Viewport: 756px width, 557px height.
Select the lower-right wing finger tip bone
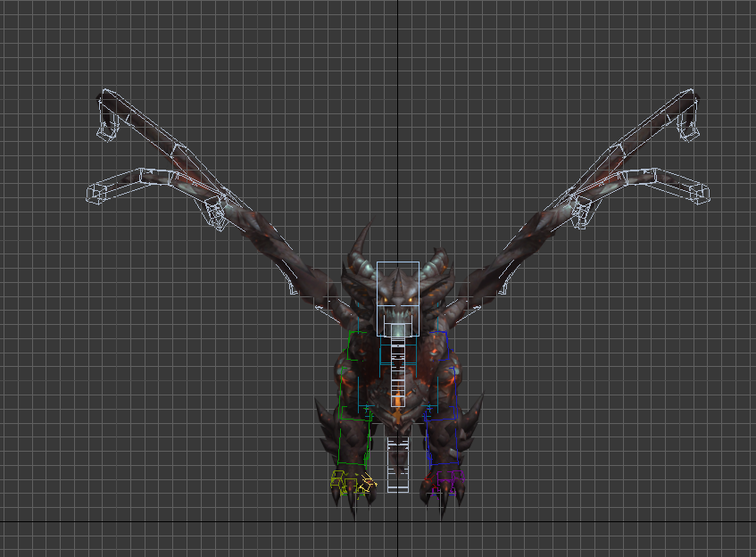click(700, 194)
